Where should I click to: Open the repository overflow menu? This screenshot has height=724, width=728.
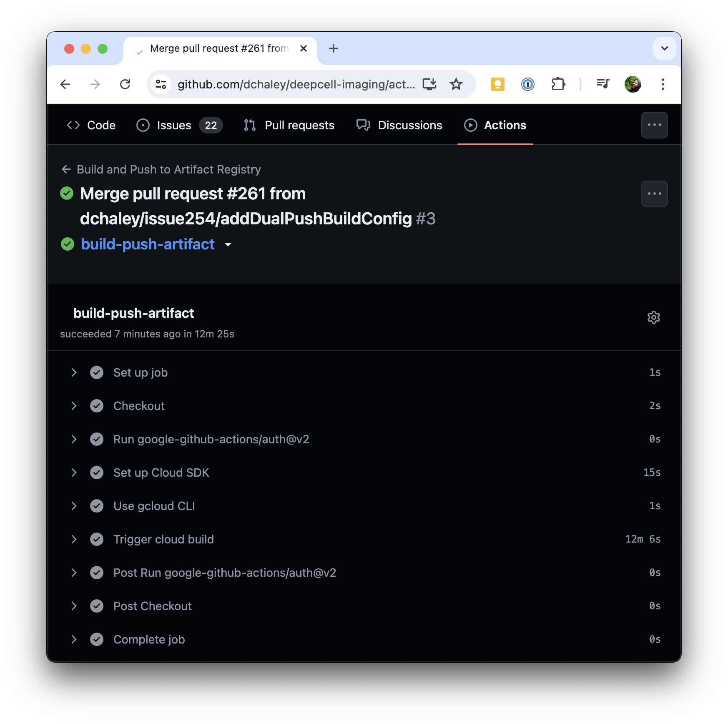654,125
